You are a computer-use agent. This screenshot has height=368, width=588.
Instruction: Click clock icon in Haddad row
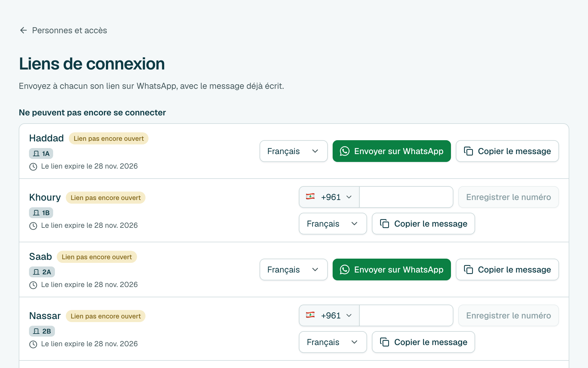coord(33,166)
